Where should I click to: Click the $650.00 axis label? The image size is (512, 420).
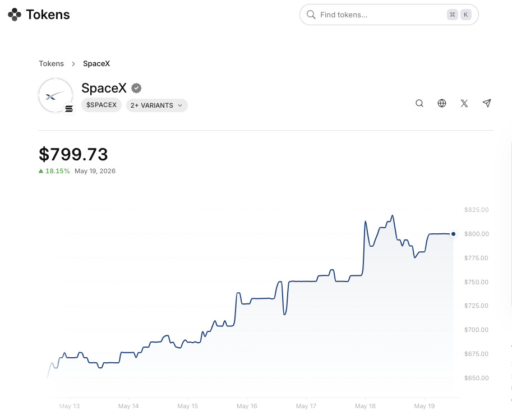coord(477,378)
